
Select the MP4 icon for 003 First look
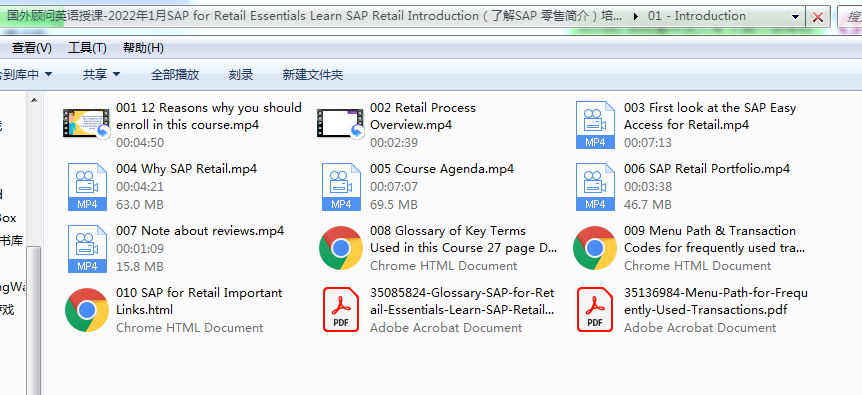(x=595, y=125)
